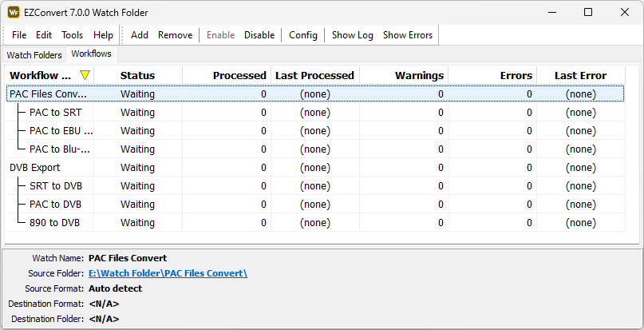This screenshot has width=644, height=330.
Task: Click the EZConvert app icon in title bar
Action: click(x=14, y=13)
